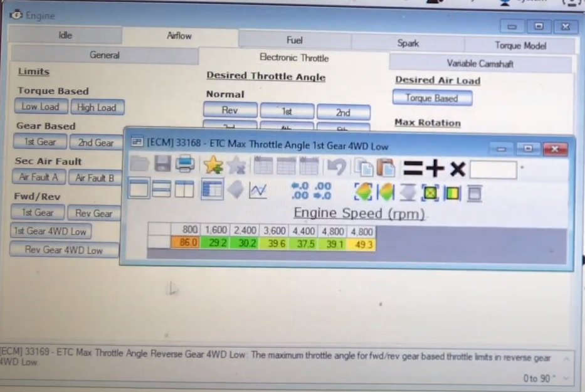Viewport: 585px width, 392px height.
Task: Click the increase decimal places icon
Action: click(322, 191)
